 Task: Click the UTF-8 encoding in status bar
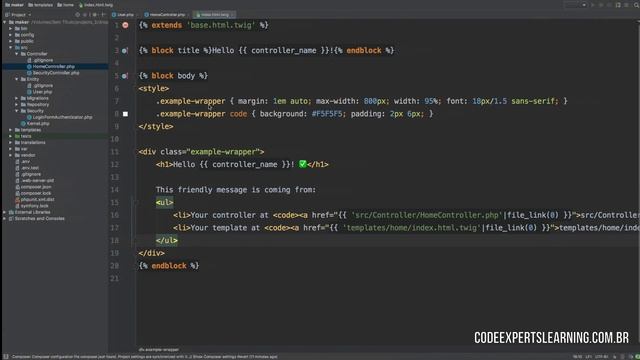[601, 357]
